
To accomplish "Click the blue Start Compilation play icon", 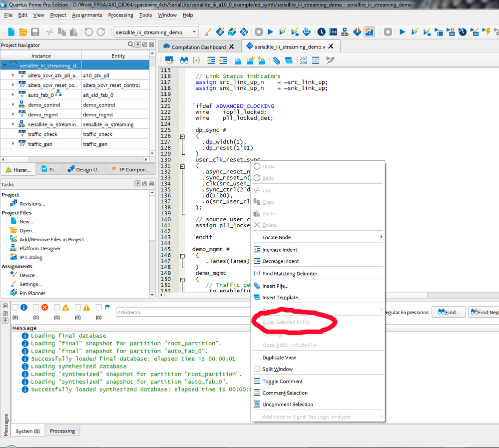I will point(270,32).
